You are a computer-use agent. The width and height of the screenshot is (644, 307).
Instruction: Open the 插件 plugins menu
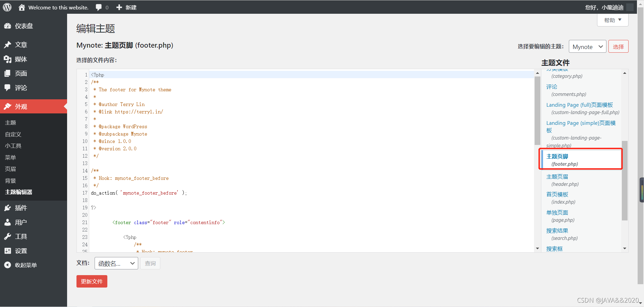[21, 208]
